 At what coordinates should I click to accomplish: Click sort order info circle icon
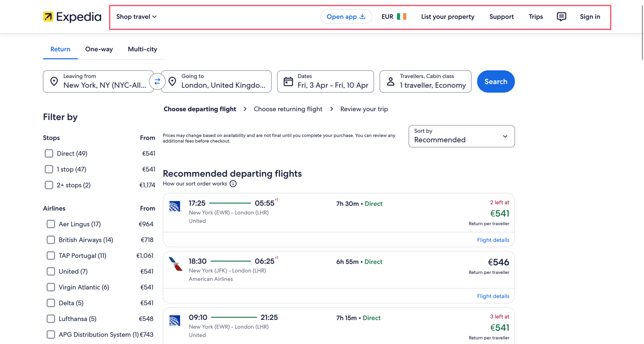point(233,184)
